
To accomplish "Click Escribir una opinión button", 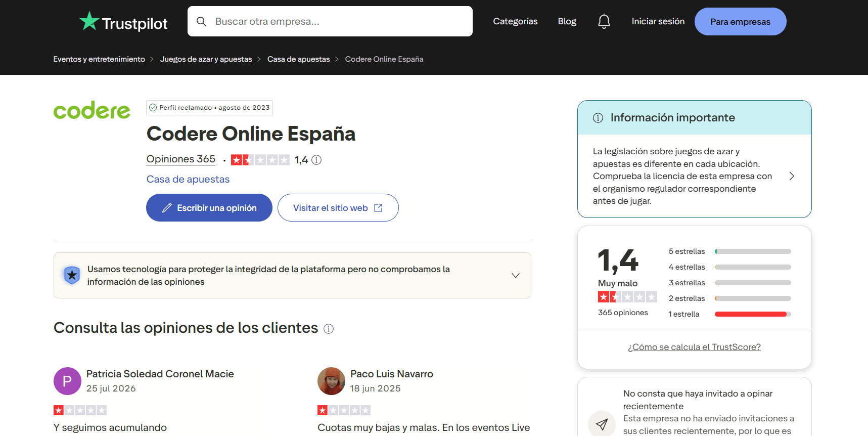I will 209,208.
